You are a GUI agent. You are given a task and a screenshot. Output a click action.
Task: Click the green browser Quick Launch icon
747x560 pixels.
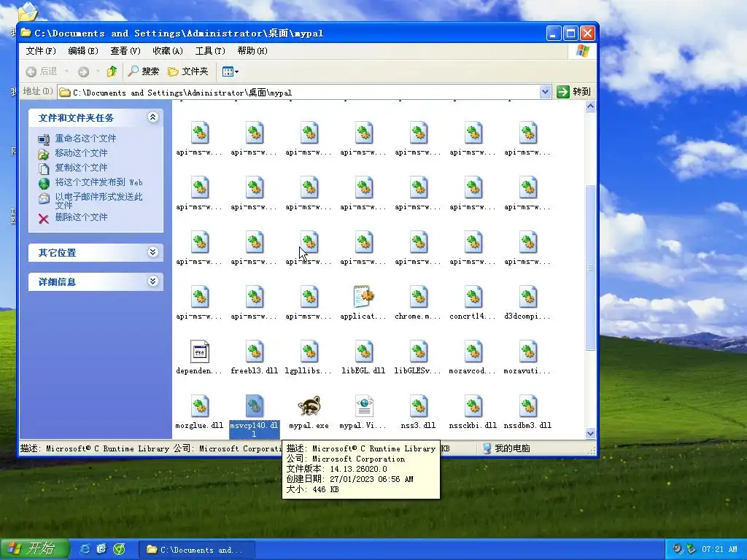pyautogui.click(x=119, y=549)
